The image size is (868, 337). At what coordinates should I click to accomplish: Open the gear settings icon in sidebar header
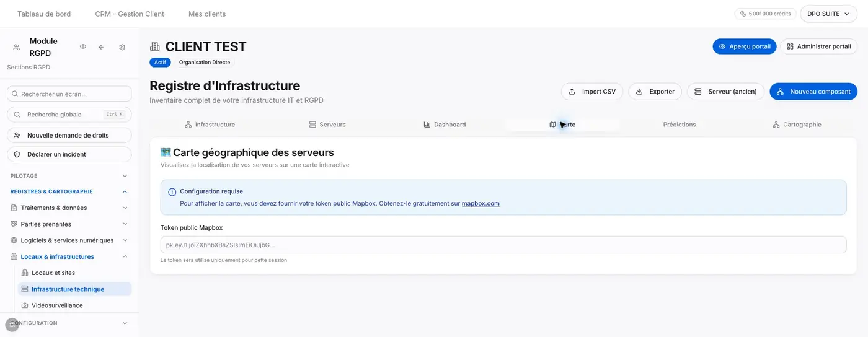122,47
